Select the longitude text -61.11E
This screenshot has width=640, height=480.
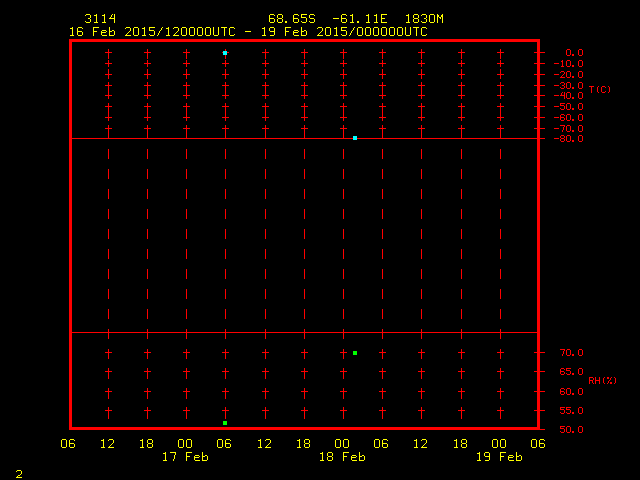click(x=359, y=19)
